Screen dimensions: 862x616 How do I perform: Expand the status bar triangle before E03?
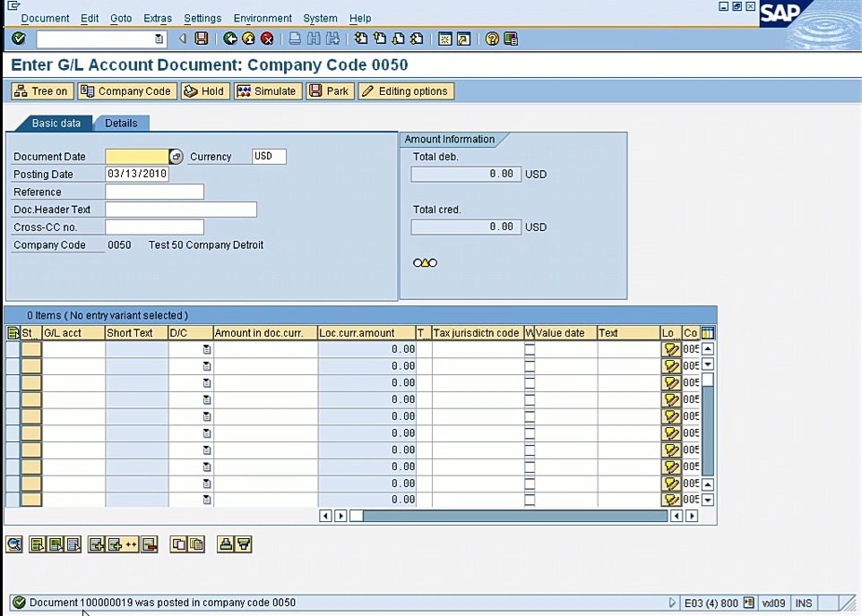(x=672, y=603)
